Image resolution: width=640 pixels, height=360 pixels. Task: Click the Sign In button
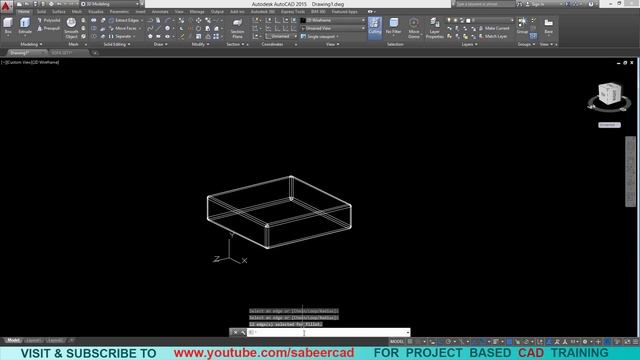(x=535, y=4)
